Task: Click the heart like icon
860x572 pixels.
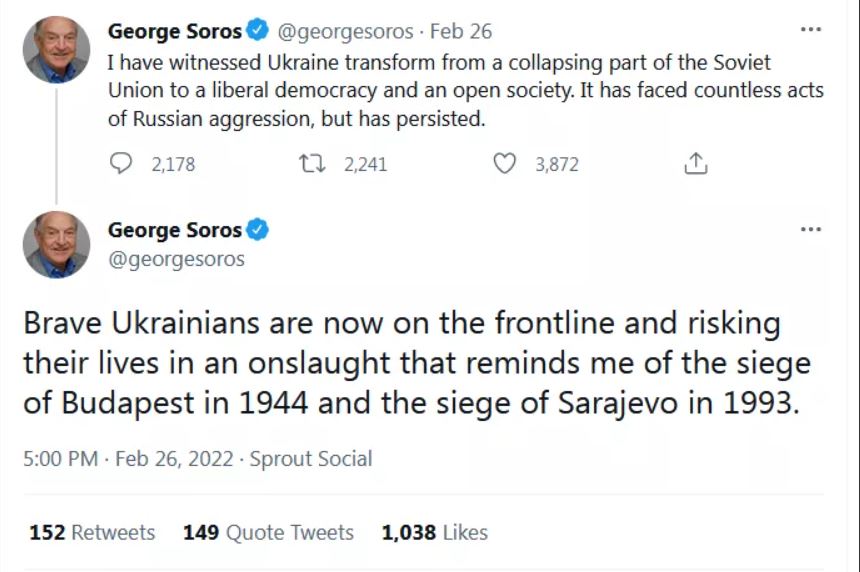Action: [x=506, y=164]
